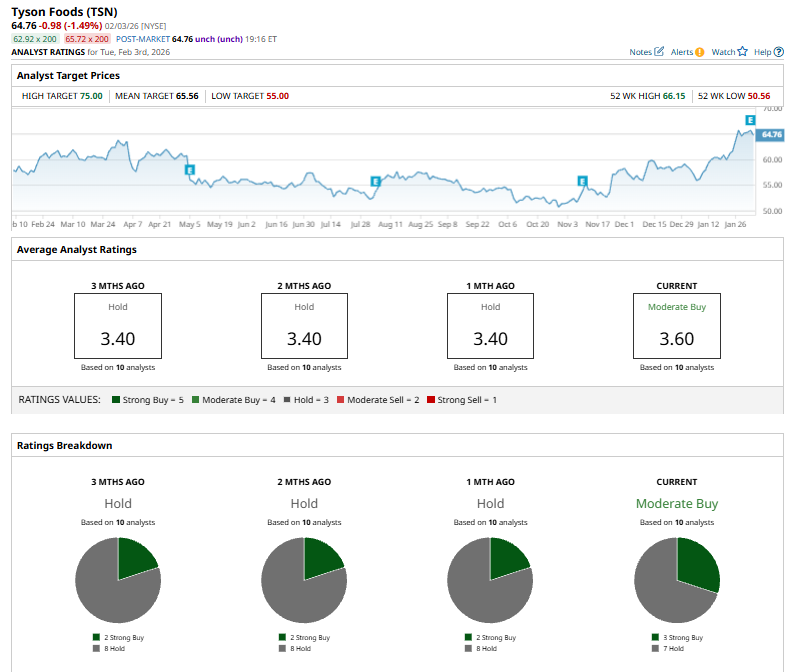Viewport: 795px width, 672px height.
Task: Click the 2 MTHS AGO pie chart
Action: (x=304, y=580)
